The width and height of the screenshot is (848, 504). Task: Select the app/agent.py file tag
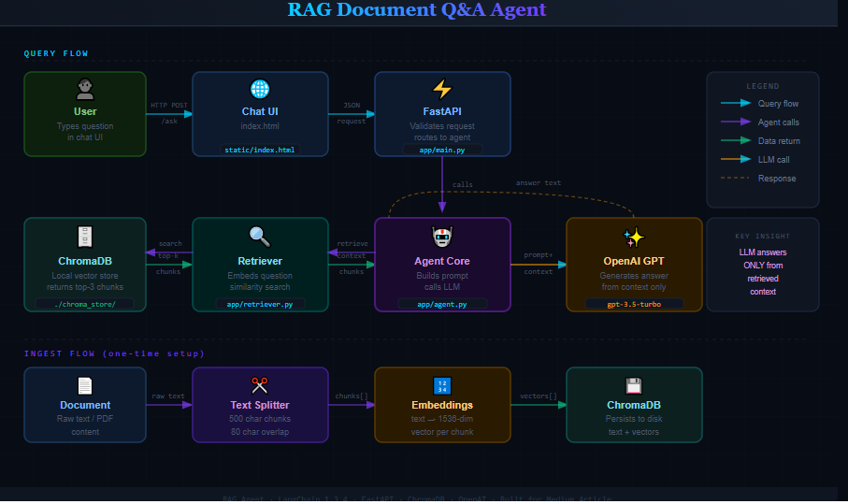[442, 304]
